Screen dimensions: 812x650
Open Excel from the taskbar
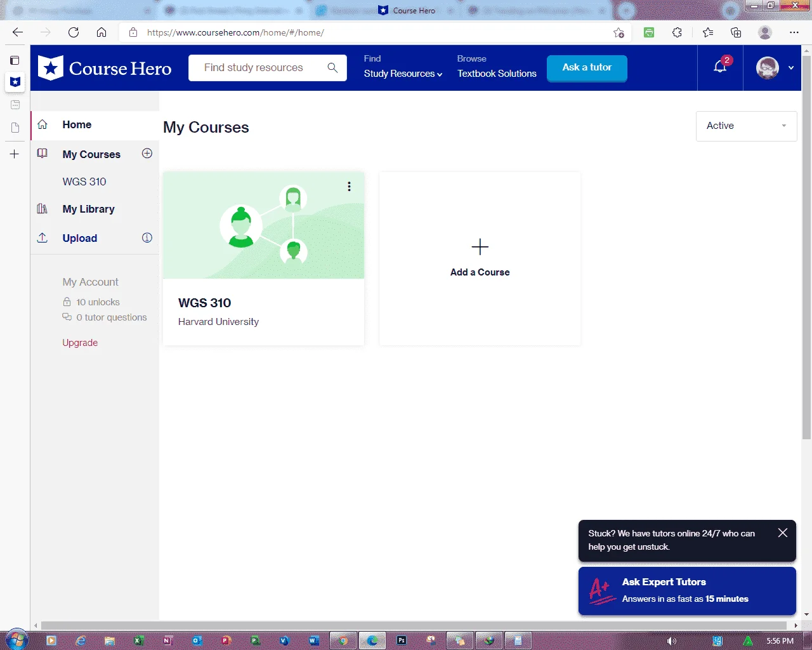(x=139, y=640)
